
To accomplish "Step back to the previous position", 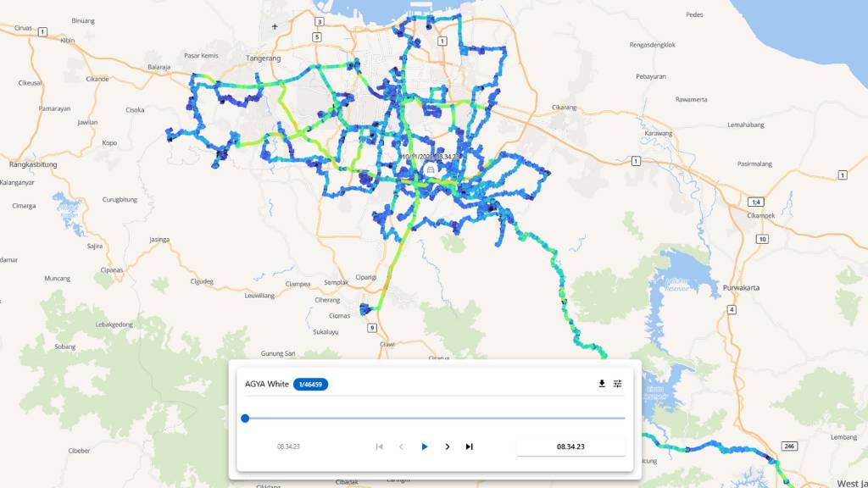I will (402, 446).
